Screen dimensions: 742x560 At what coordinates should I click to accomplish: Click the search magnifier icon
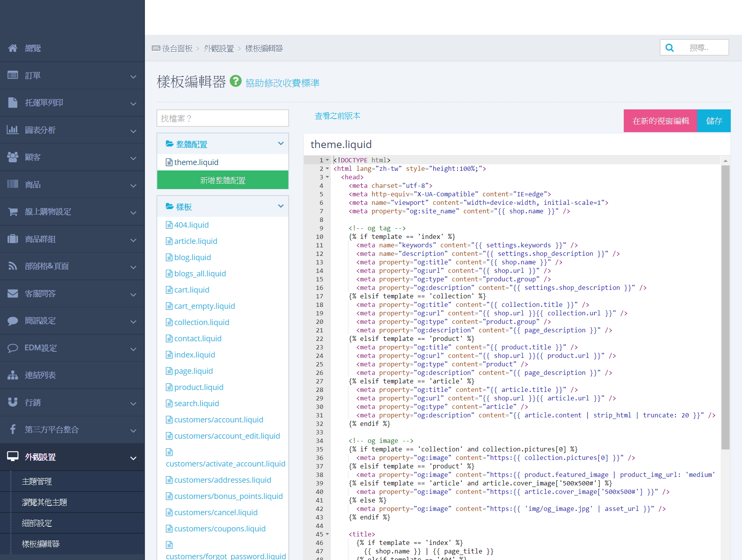670,48
